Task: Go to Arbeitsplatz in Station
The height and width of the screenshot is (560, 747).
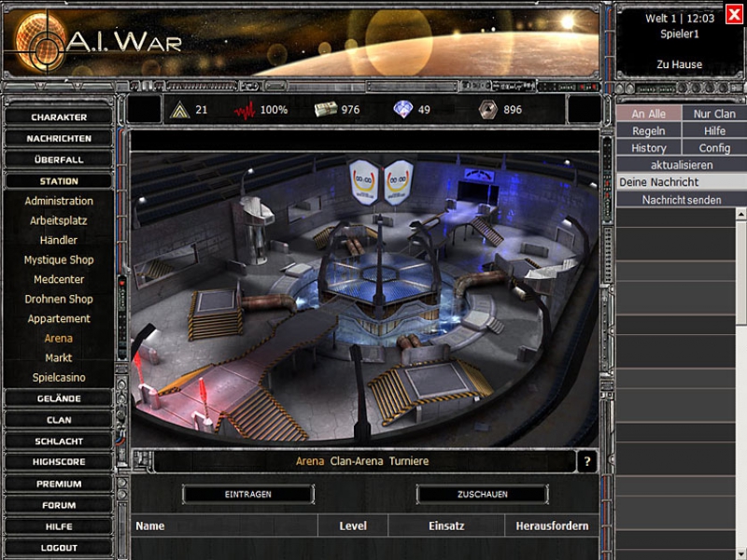Action: pyautogui.click(x=59, y=220)
